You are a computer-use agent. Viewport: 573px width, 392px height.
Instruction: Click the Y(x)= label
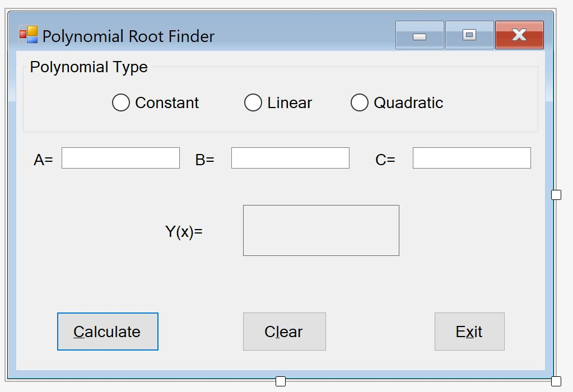185,230
